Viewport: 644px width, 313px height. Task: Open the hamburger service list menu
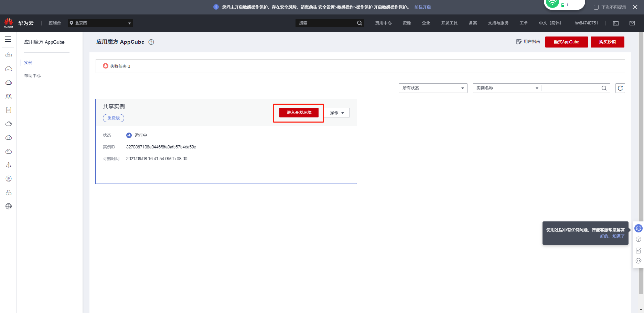8,39
